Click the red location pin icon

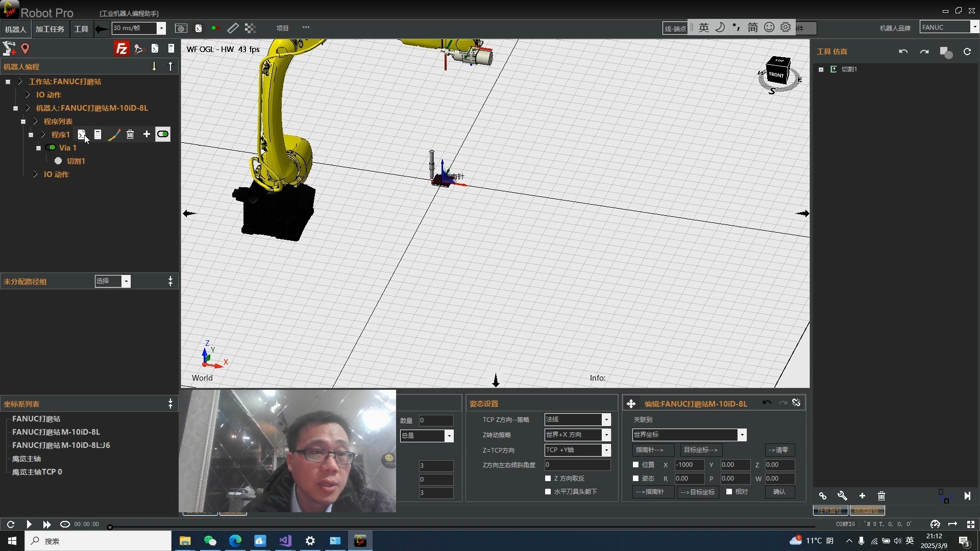point(25,48)
